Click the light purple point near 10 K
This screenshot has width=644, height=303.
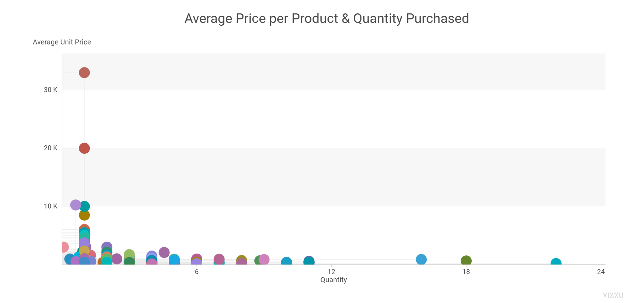point(75,205)
